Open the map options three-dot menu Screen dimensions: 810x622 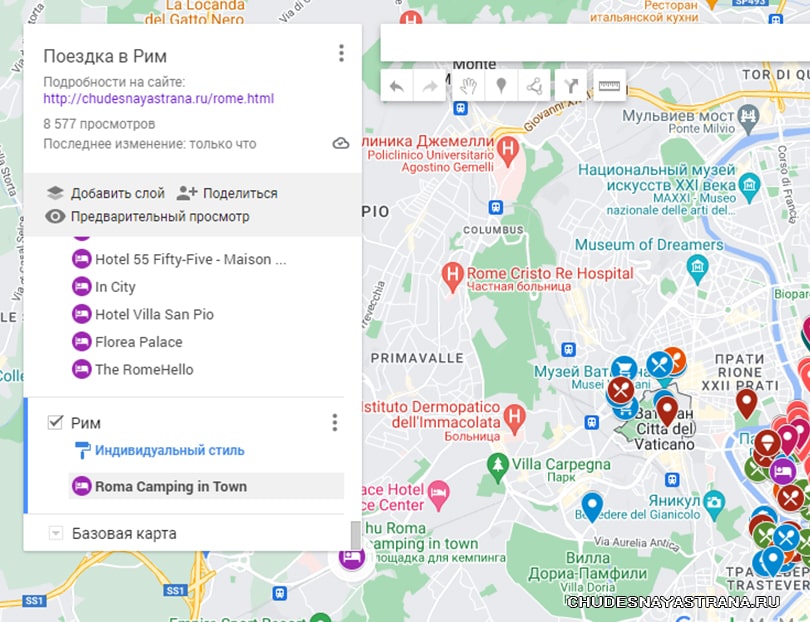tap(341, 53)
